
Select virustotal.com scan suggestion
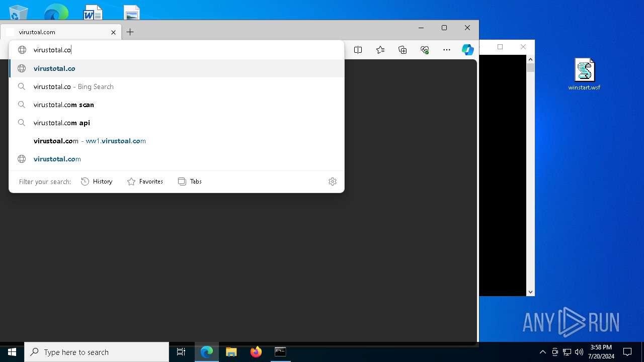pos(177,105)
